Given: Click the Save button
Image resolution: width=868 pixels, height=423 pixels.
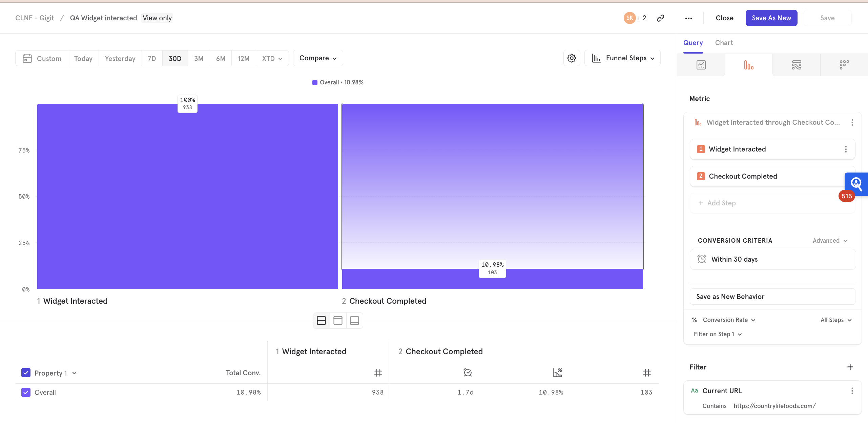Looking at the screenshot, I should click(827, 18).
